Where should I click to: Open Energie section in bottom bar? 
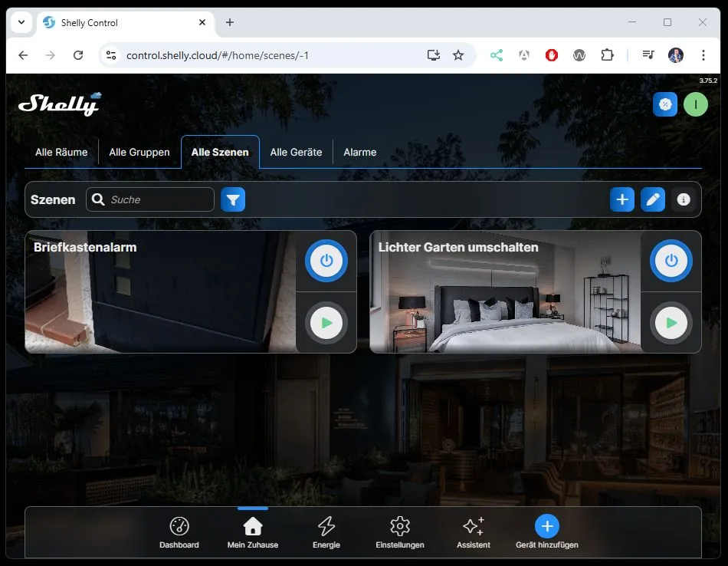(326, 533)
